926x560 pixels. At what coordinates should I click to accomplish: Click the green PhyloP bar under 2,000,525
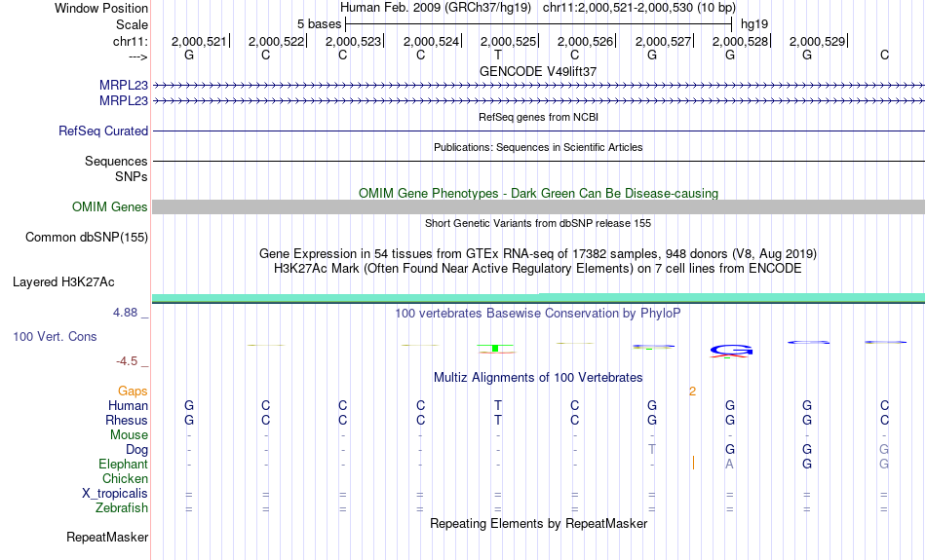495,348
